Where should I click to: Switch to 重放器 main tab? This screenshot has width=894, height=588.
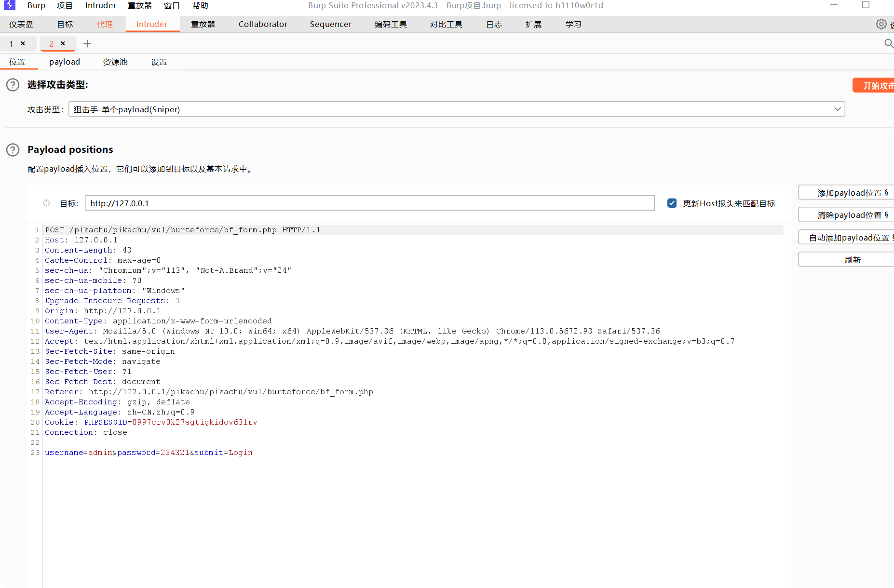point(203,24)
